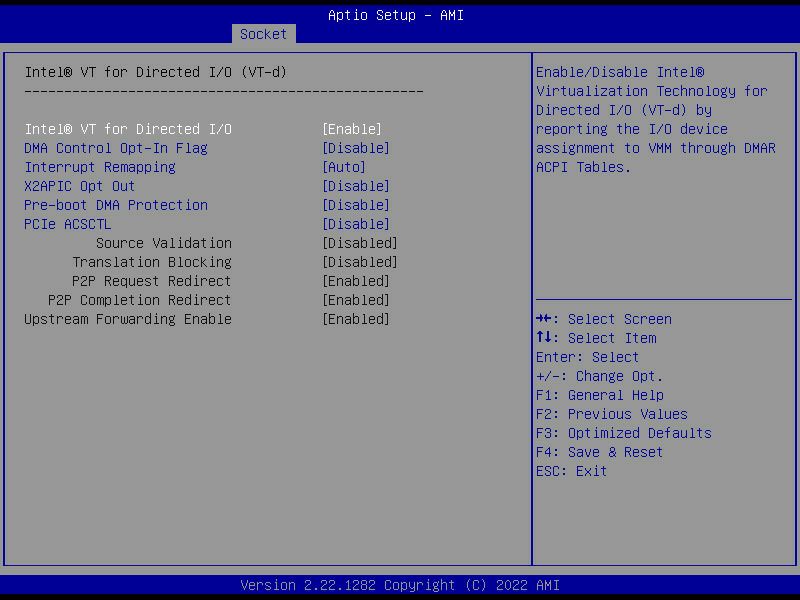The width and height of the screenshot is (800, 600).
Task: Click Upstream Forwarding Enable [Enabled] value
Action: click(356, 319)
